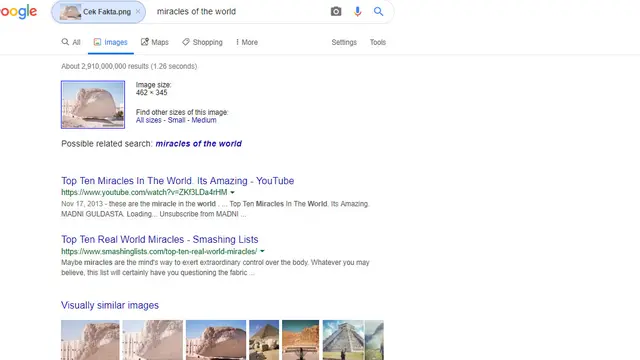Click the Shopping tag icon
The height and width of the screenshot is (360, 640).
tap(186, 42)
